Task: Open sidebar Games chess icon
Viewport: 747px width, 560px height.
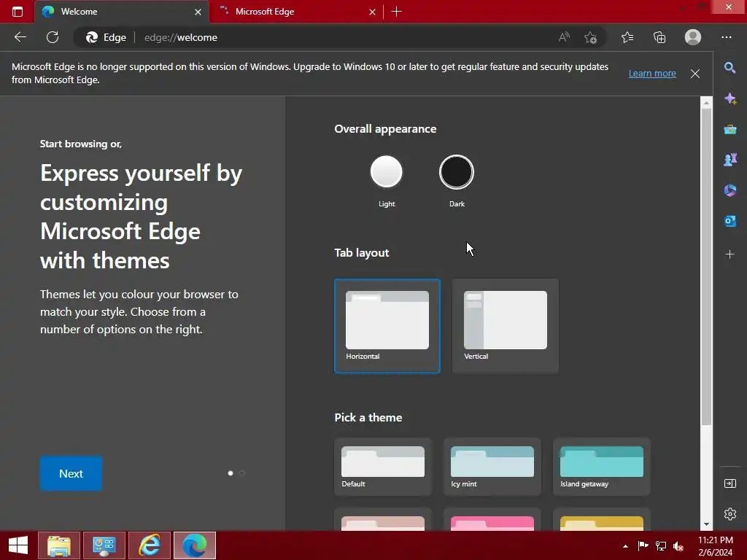Action: coord(729,160)
